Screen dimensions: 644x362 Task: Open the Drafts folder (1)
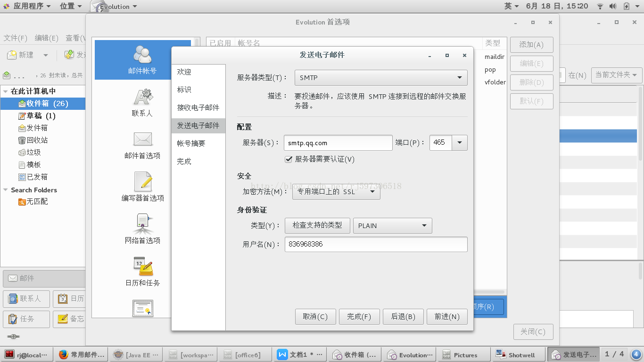[37, 115]
